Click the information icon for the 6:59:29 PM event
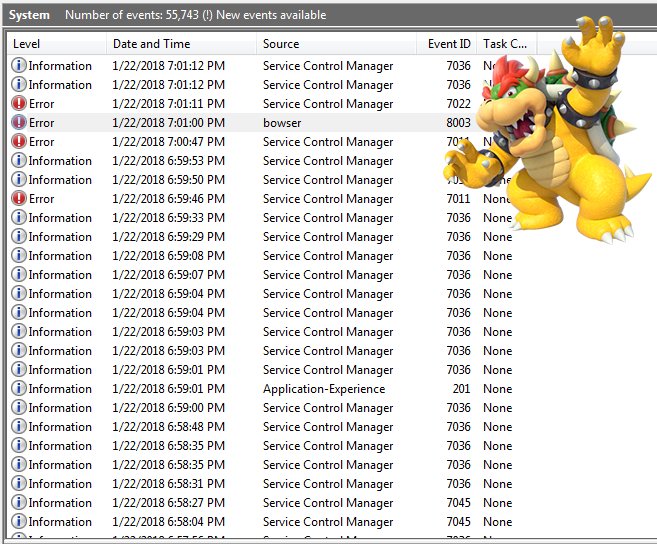Image resolution: width=657 pixels, height=544 pixels. (x=18, y=236)
